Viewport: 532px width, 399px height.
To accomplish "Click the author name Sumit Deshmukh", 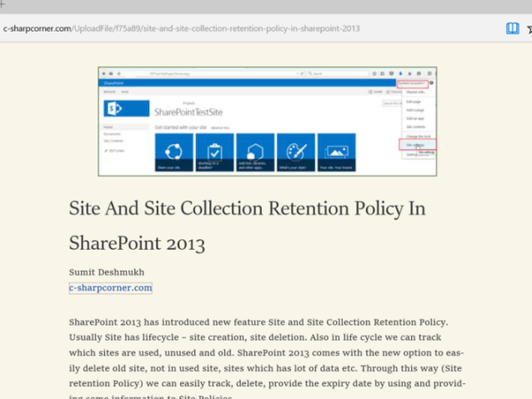I will tap(107, 272).
